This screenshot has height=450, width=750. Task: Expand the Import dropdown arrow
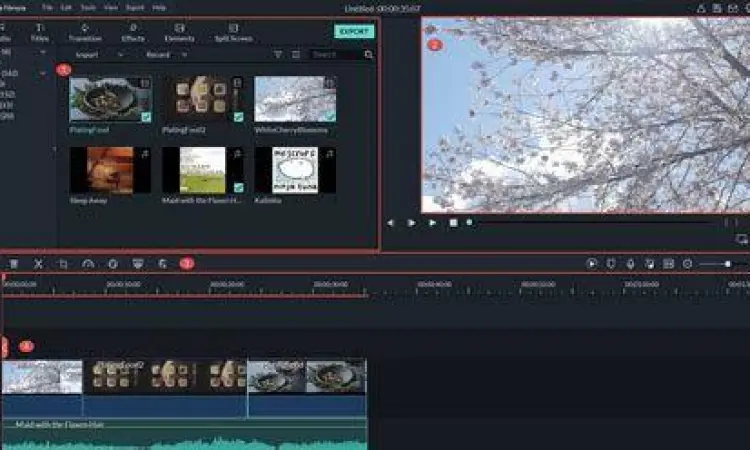point(121,55)
